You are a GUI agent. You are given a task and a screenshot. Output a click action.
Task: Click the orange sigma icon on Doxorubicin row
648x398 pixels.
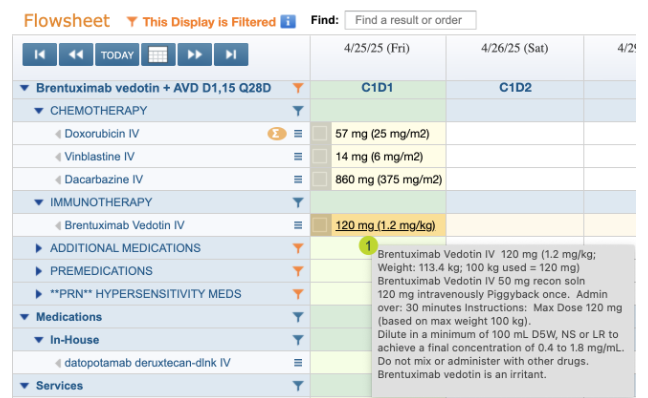pyautogui.click(x=276, y=133)
